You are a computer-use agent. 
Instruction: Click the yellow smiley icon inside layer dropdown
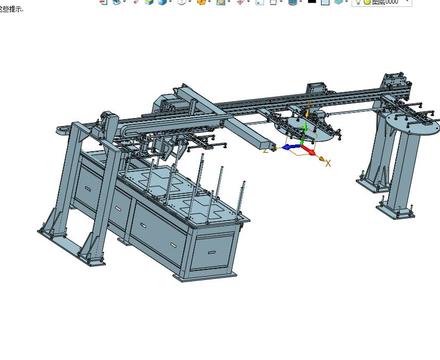(x=367, y=2)
